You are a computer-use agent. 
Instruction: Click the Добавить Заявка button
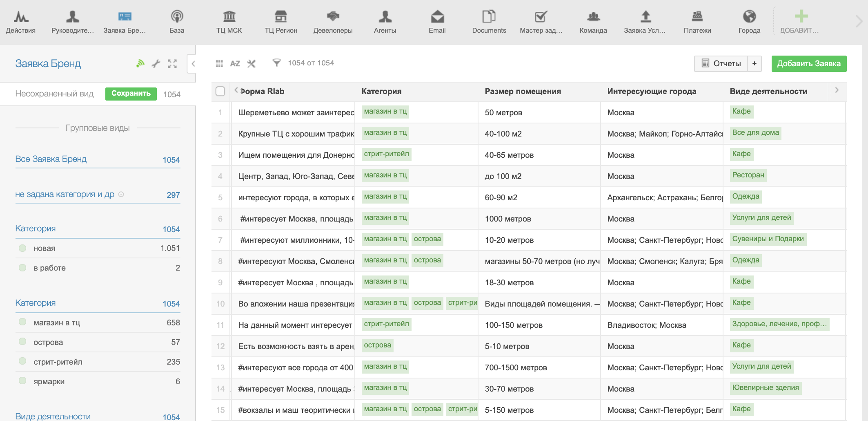[808, 63]
